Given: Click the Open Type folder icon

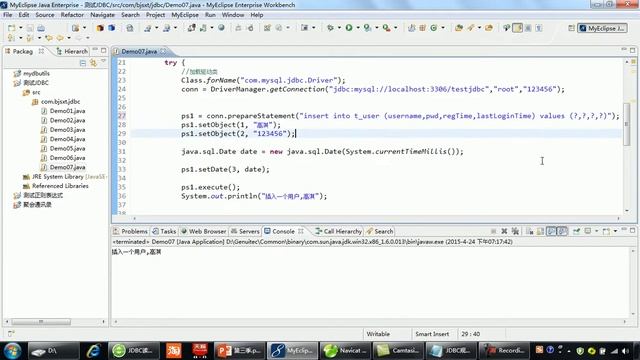Looking at the screenshot, I should 459,28.
